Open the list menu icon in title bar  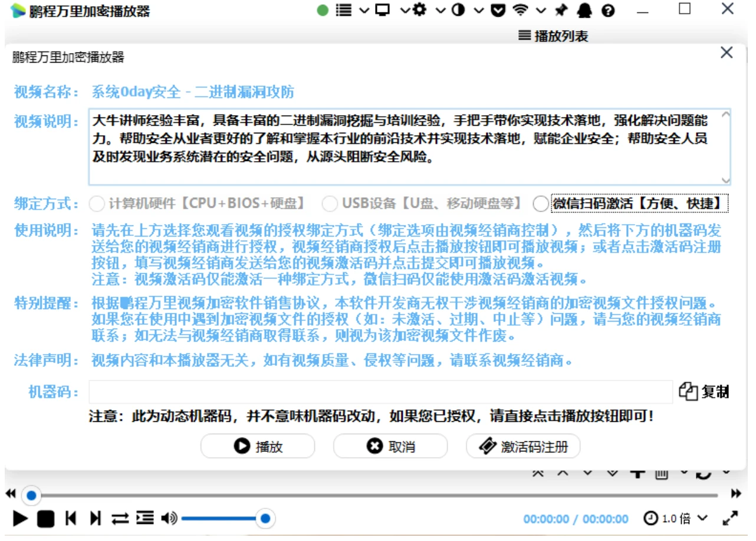[344, 10]
